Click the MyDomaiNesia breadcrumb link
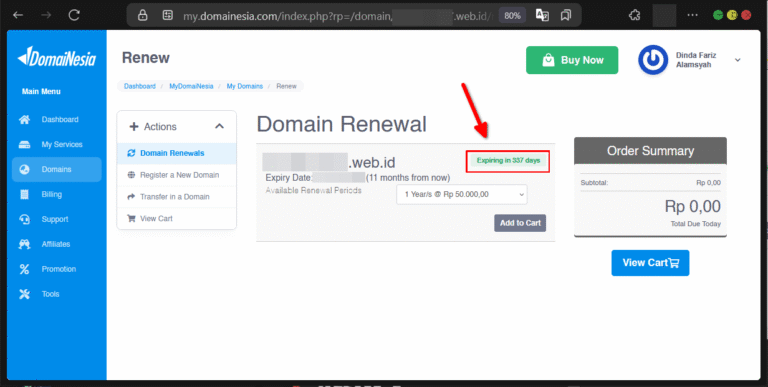The image size is (768, 387). [191, 86]
